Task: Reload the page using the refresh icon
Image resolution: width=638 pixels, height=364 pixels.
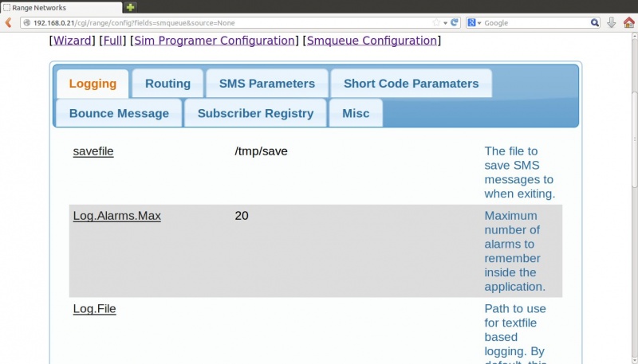Action: coord(455,23)
